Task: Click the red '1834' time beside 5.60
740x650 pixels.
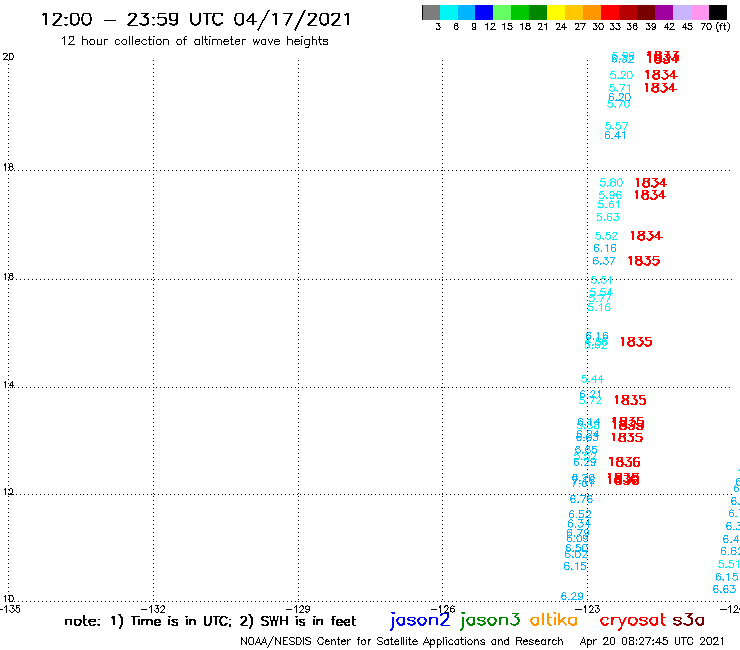Action: pos(651,183)
